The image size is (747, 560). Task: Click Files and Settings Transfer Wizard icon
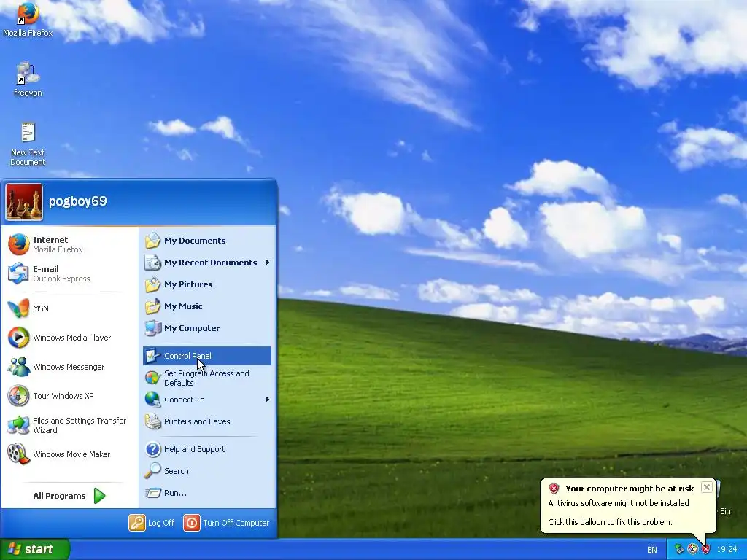click(x=18, y=425)
